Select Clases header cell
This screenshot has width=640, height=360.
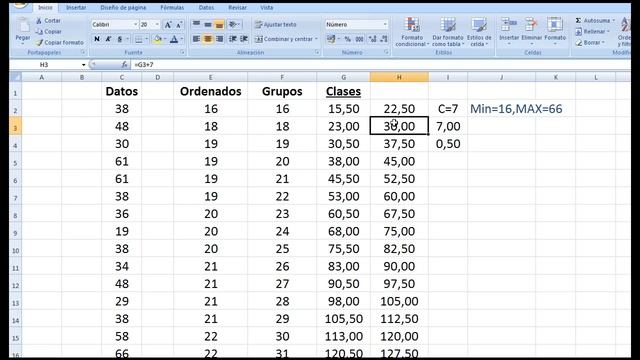click(x=343, y=91)
